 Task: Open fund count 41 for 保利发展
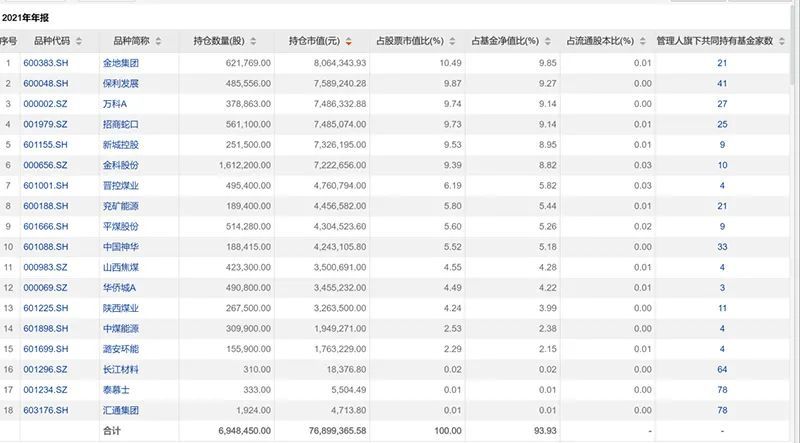click(722, 83)
